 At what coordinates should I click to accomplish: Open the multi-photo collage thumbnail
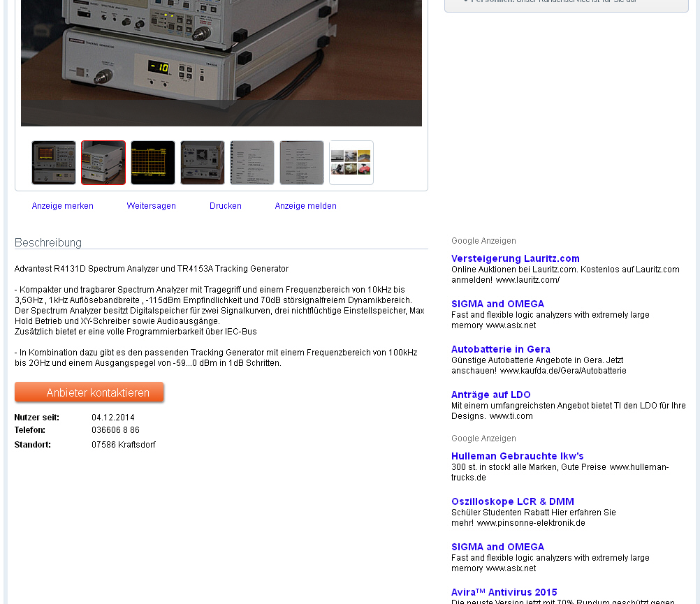click(351, 163)
